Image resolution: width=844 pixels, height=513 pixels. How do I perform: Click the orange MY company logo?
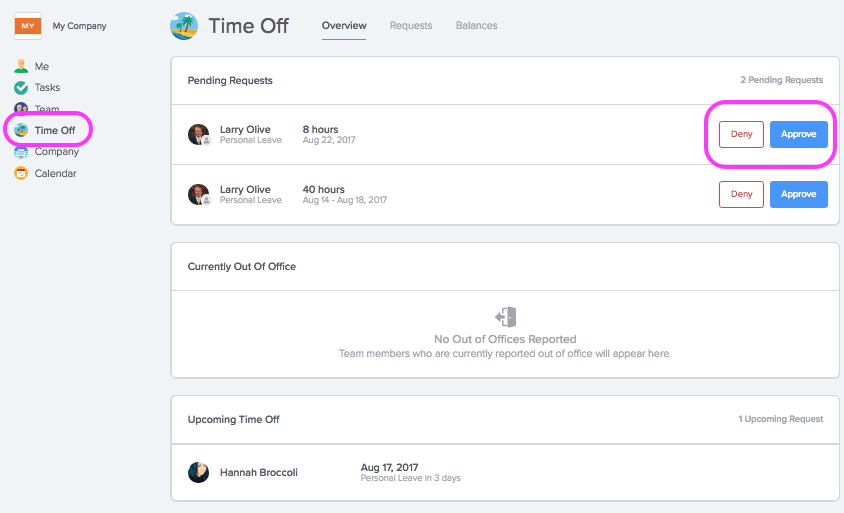click(x=28, y=26)
